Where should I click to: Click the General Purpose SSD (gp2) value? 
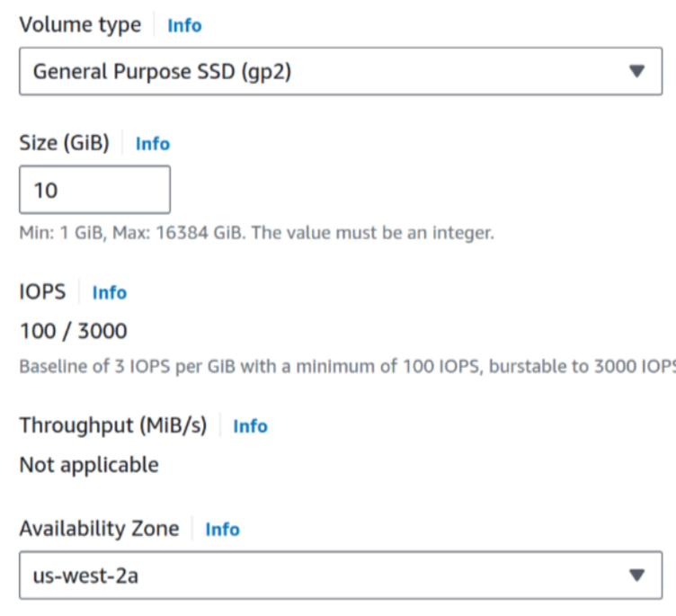tap(162, 72)
